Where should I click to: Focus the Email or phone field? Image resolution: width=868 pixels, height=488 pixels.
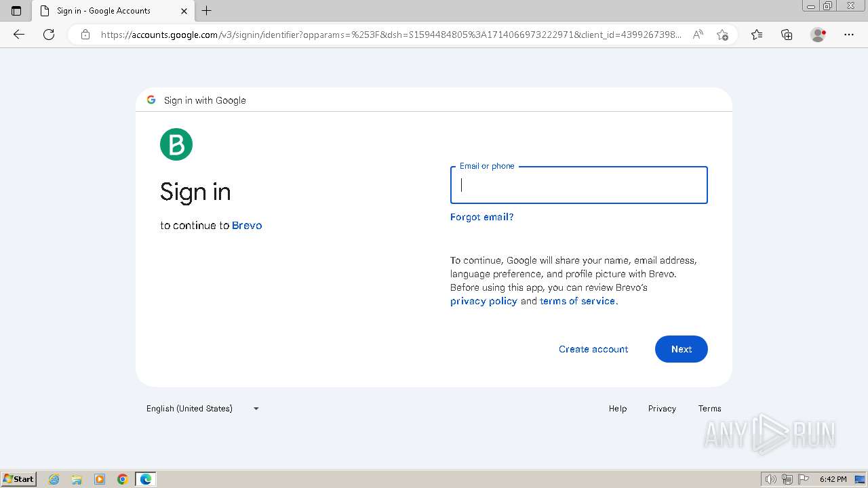point(579,185)
